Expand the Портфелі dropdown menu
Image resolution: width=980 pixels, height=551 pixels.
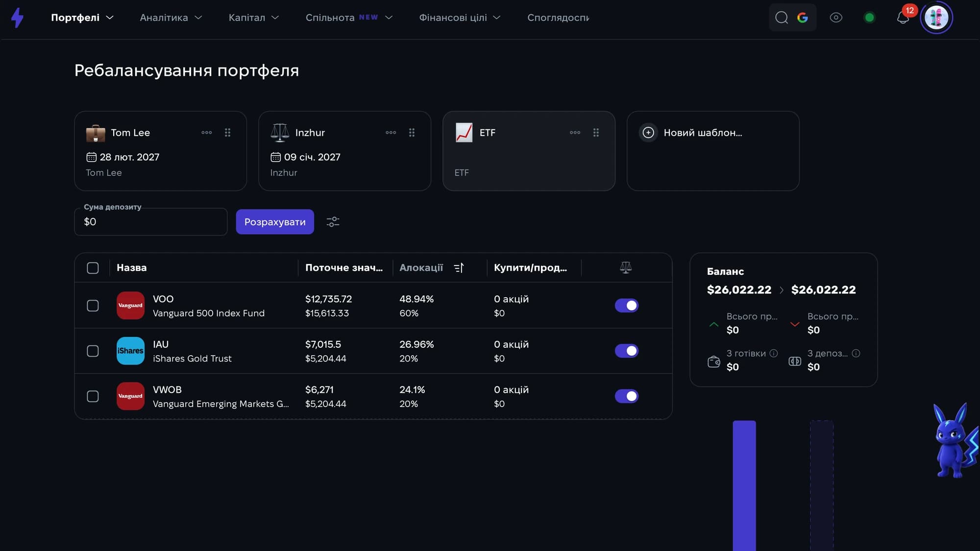[x=82, y=18]
